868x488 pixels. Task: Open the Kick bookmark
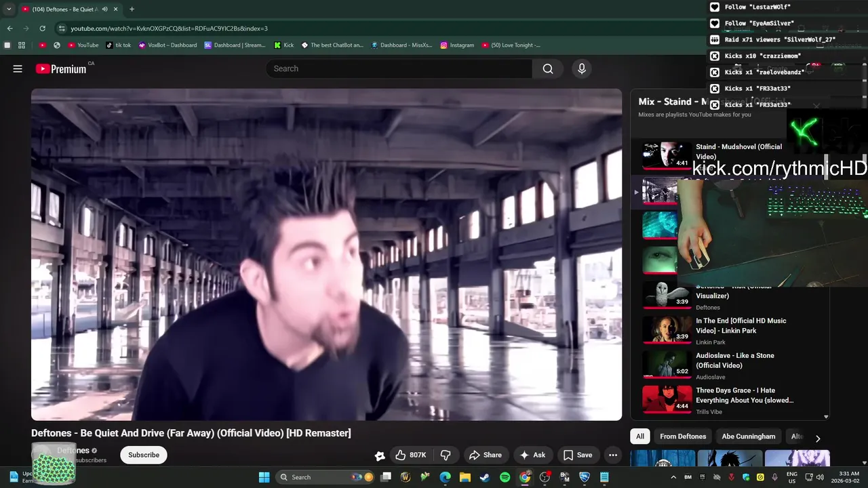(x=283, y=45)
